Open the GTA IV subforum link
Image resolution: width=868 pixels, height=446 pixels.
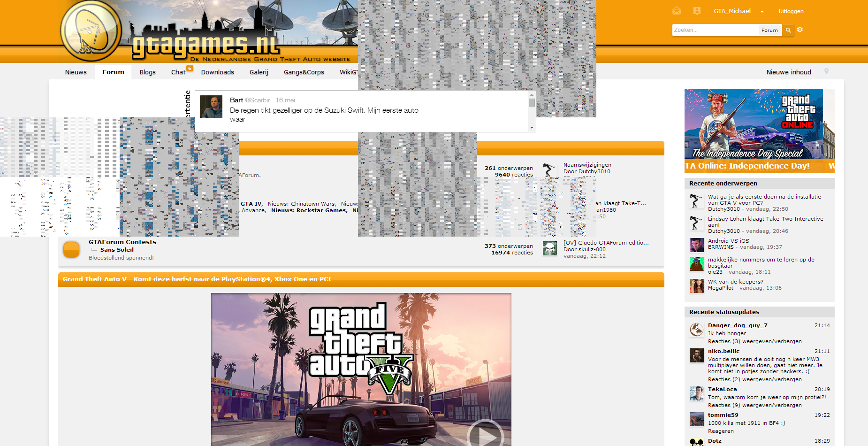coord(251,204)
